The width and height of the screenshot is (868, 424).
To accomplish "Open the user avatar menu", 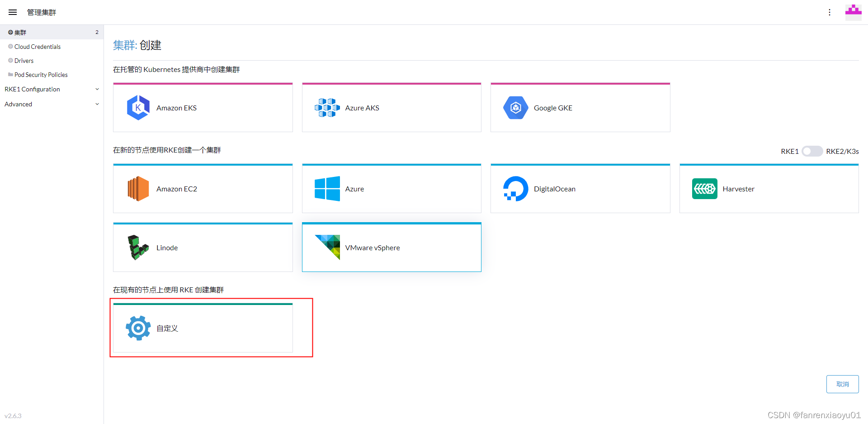I will pyautogui.click(x=854, y=12).
